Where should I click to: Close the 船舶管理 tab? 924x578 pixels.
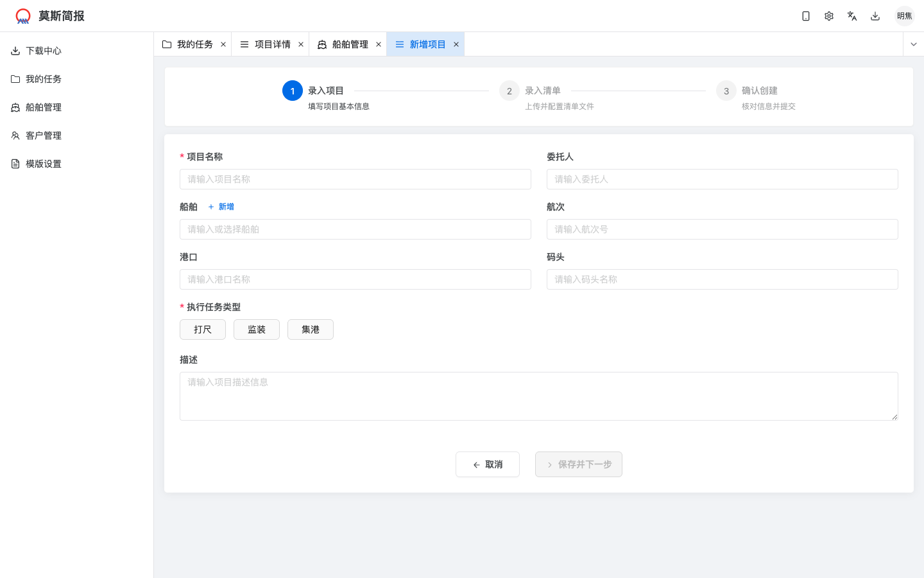tap(379, 44)
